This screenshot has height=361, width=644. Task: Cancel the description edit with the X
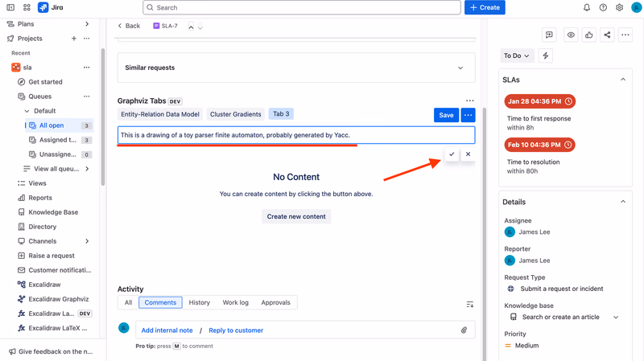(x=469, y=154)
